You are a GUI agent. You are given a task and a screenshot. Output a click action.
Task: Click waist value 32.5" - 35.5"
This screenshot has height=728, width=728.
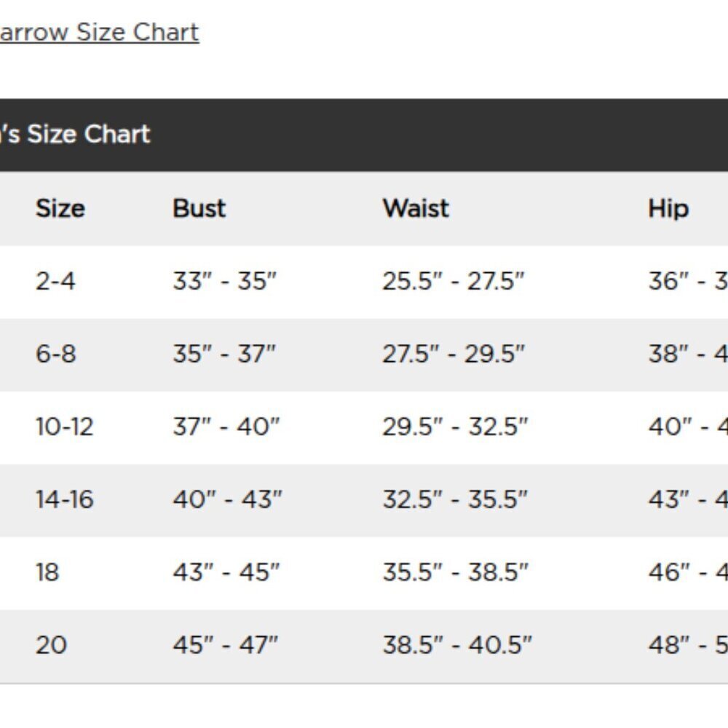(456, 499)
